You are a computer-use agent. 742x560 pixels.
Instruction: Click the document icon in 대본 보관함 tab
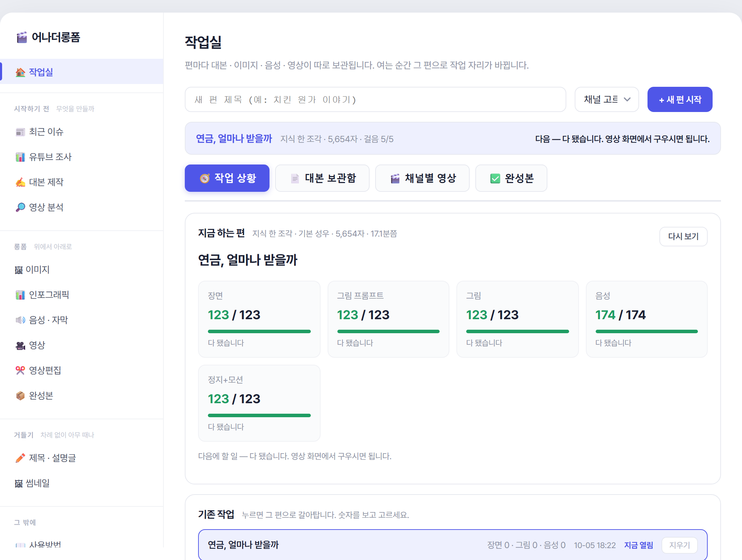pyautogui.click(x=295, y=178)
